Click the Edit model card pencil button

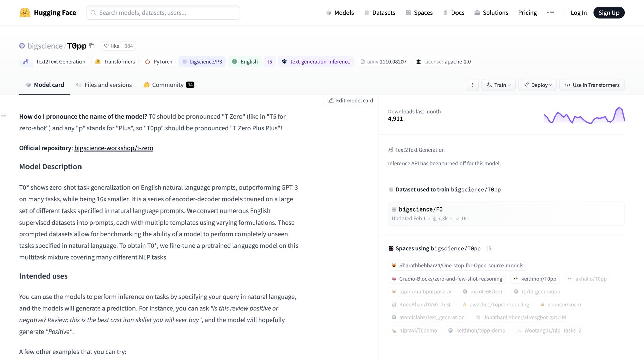click(x=351, y=101)
